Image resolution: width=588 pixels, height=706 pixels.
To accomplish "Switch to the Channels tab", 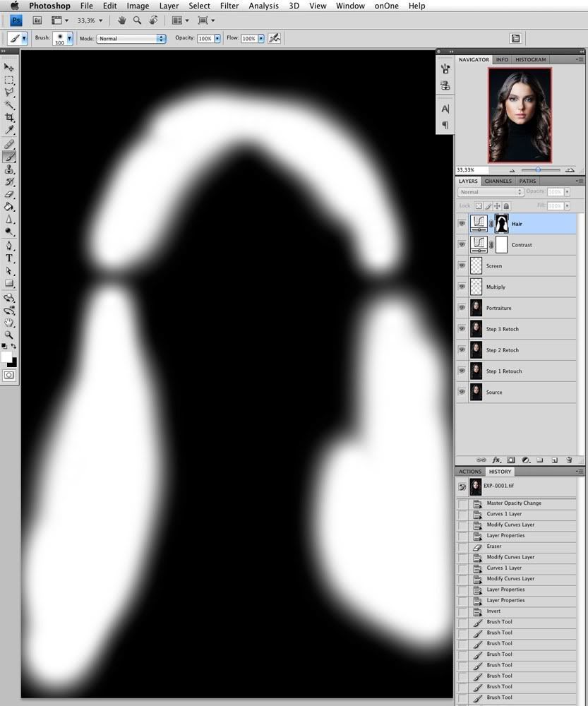I will tap(498, 181).
